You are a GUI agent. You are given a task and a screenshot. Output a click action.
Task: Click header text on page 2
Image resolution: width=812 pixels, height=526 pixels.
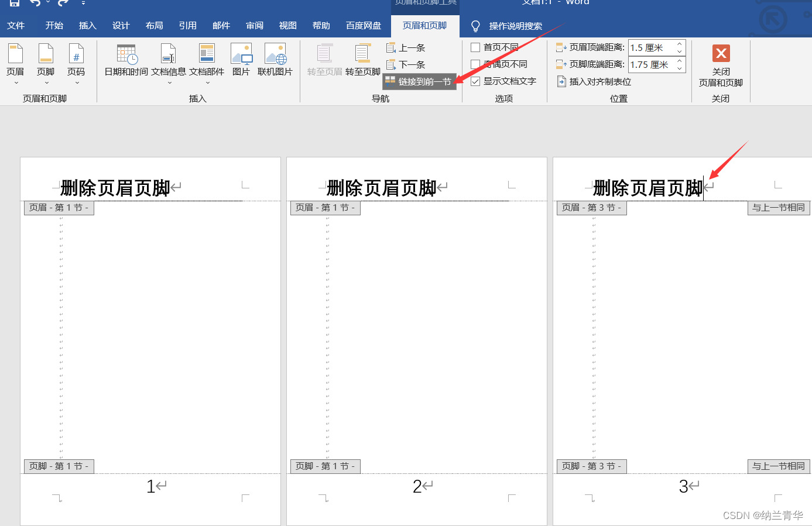click(382, 188)
